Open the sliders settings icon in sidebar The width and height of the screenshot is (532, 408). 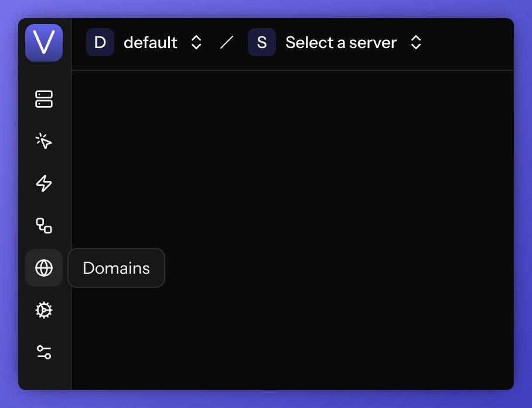pyautogui.click(x=44, y=352)
